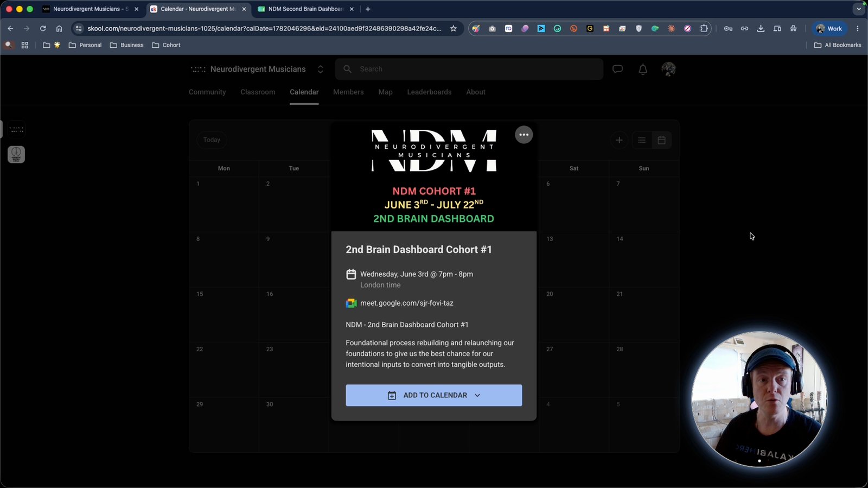Open the Leaderboards tab

[429, 92]
